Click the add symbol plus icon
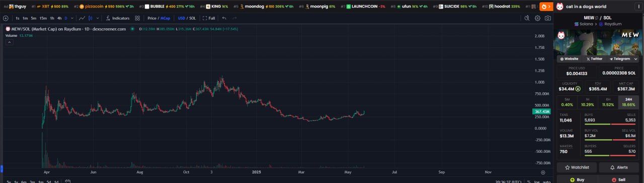Viewport: 644px width, 183px height. [6, 18]
